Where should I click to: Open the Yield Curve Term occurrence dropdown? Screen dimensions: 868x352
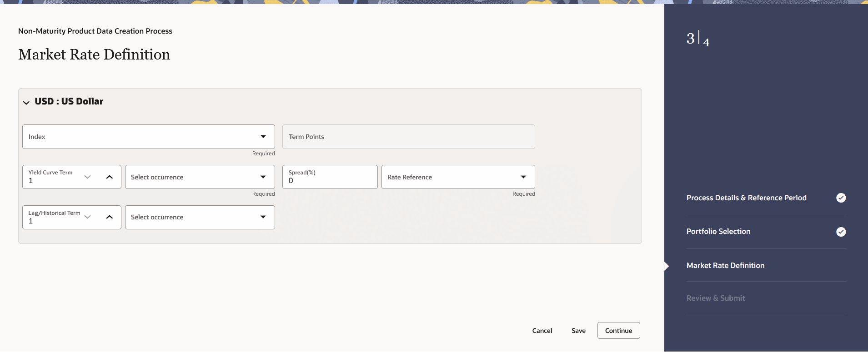coord(200,177)
